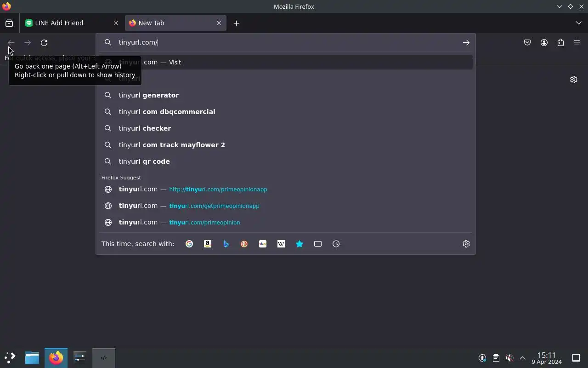Viewport: 588px width, 368px height.
Task: Search this time with Bing
Action: pyautogui.click(x=226, y=244)
